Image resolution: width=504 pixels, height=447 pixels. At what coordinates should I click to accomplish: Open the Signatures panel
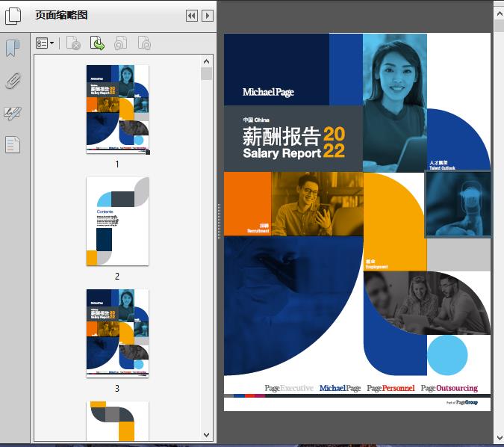13,114
